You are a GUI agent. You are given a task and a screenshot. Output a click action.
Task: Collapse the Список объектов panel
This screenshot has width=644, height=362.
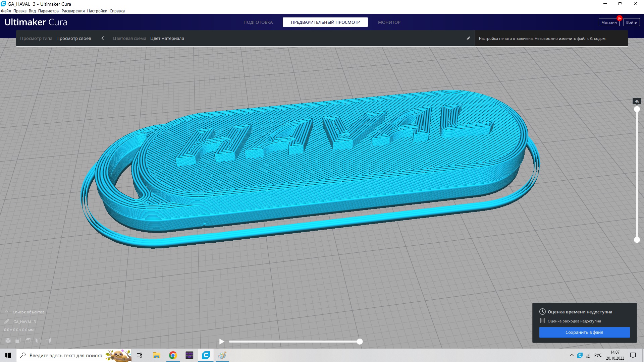pos(7,312)
